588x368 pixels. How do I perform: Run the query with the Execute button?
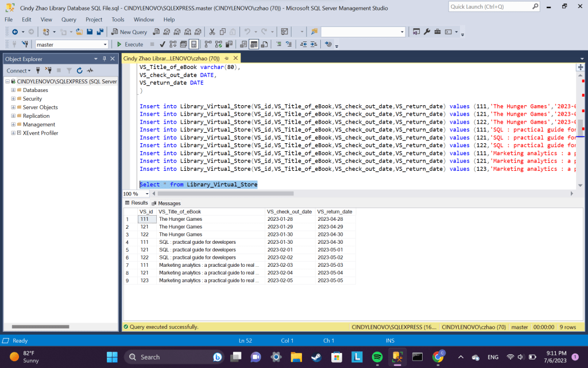(130, 44)
